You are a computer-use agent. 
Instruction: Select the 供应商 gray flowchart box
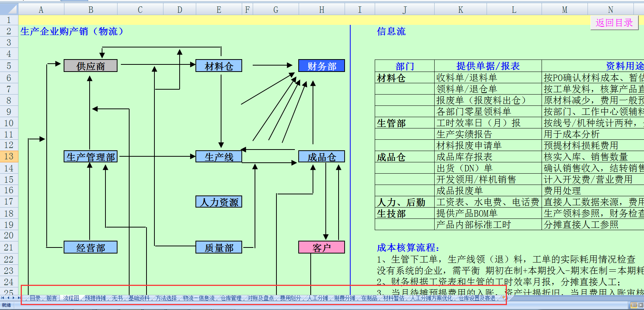[x=90, y=66]
